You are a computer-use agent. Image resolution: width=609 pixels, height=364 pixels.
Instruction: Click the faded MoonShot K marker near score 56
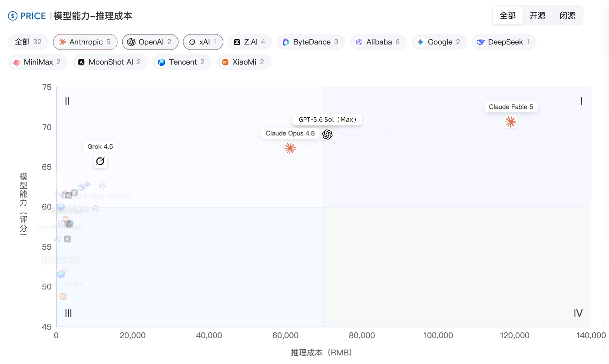[x=67, y=239]
